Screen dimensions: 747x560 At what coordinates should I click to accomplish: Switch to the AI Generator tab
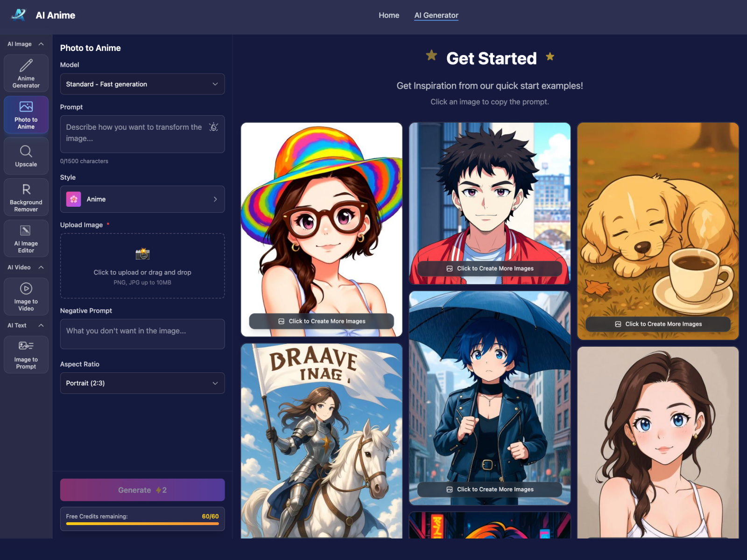[436, 15]
